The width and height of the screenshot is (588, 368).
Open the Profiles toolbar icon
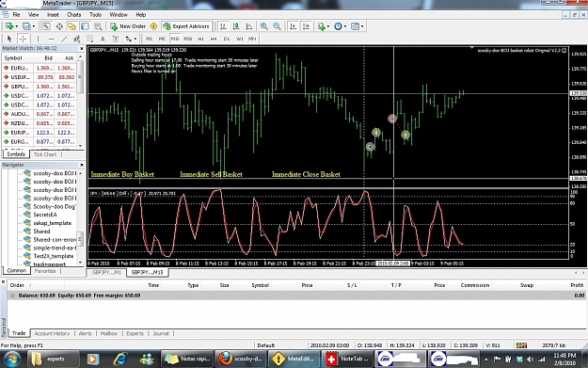pos(26,26)
